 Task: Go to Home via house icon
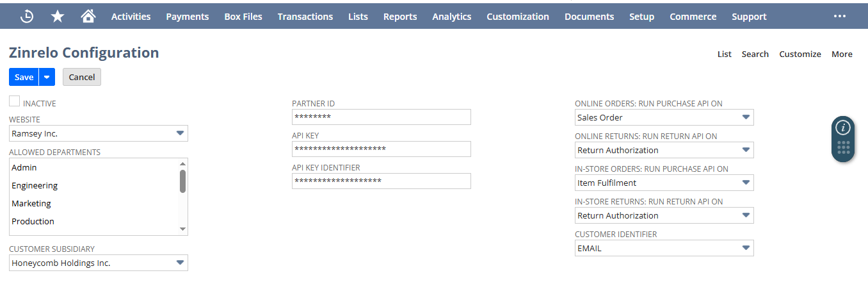click(88, 16)
